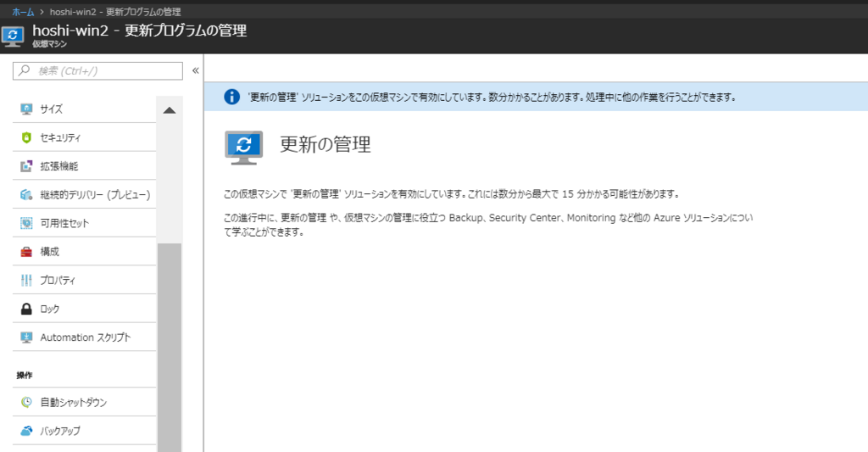Click the セキュリティ shield icon
Image resolution: width=868 pixels, height=452 pixels.
(26, 137)
